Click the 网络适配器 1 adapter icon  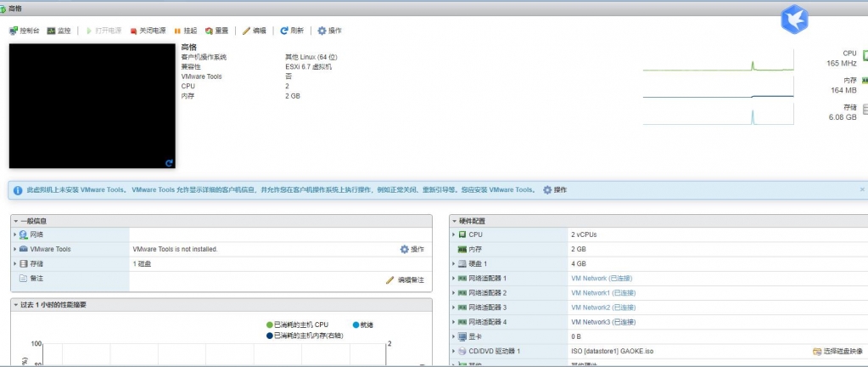pos(462,279)
